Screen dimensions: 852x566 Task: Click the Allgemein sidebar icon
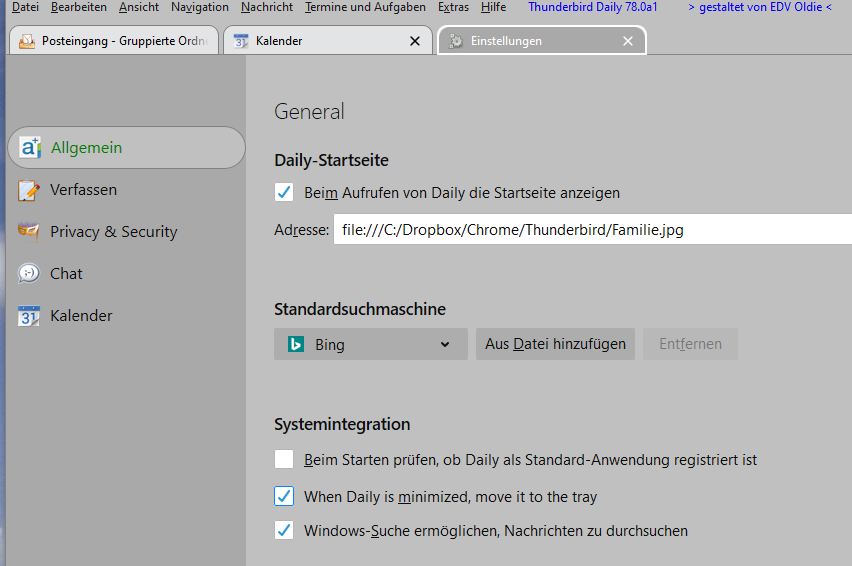tap(29, 148)
